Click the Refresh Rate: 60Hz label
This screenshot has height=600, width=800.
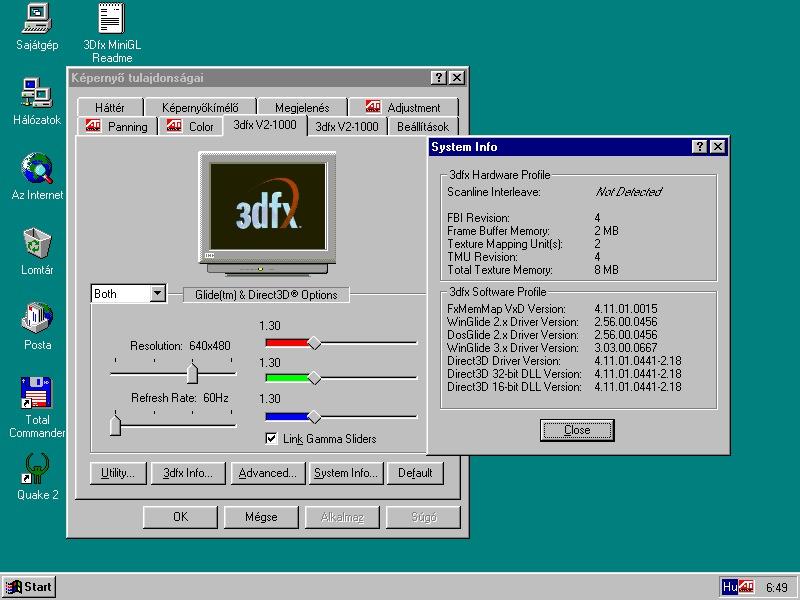coord(180,397)
